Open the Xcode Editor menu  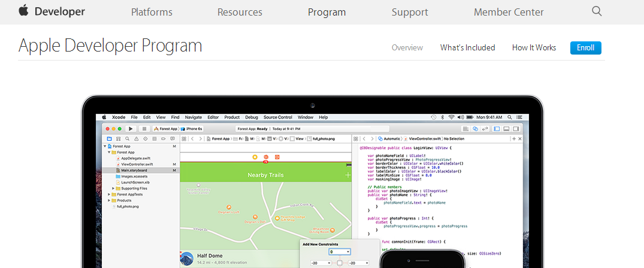213,117
